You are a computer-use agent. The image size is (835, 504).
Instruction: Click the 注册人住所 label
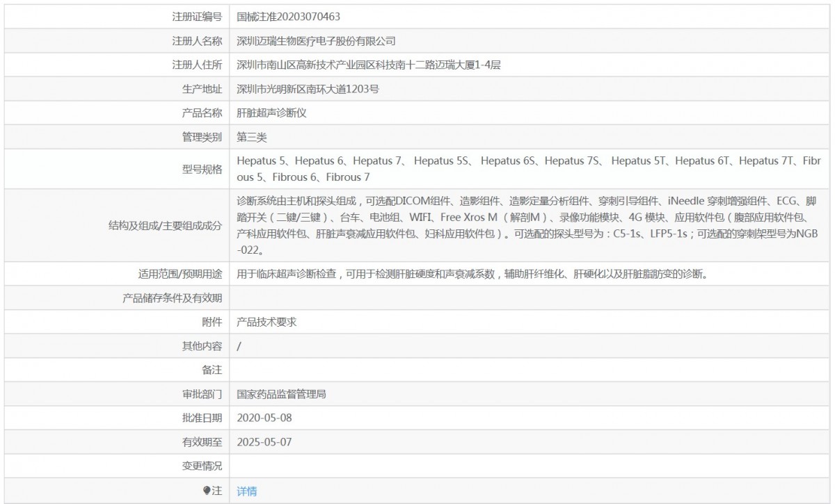[x=197, y=65]
